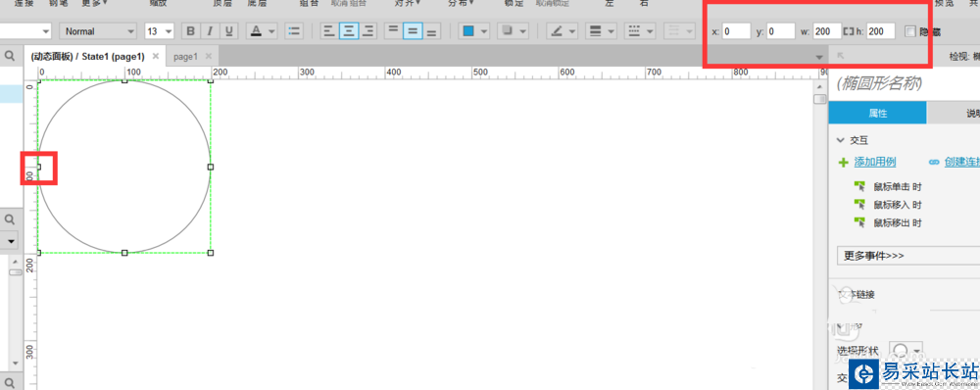The width and height of the screenshot is (980, 390).
Task: Open the font size 13 dropdown
Action: coord(159,31)
